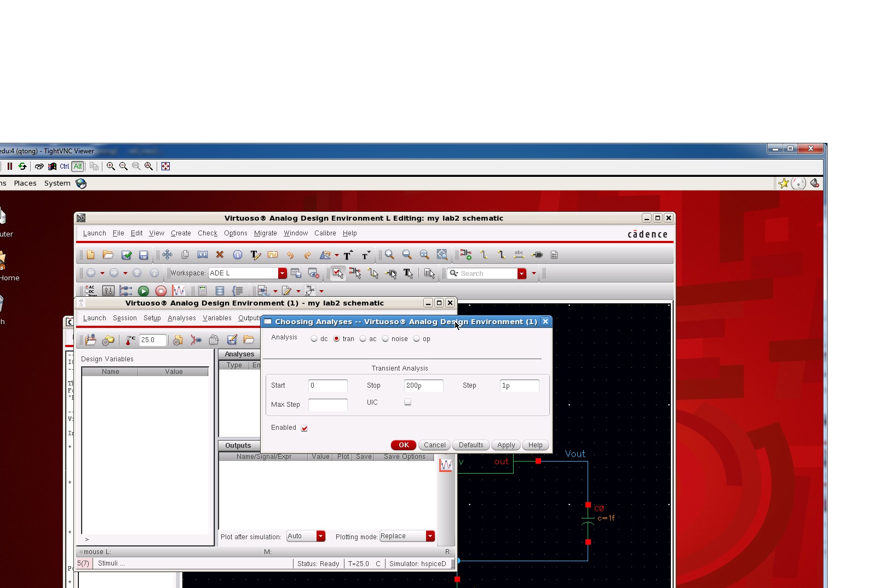The width and height of the screenshot is (885, 588).
Task: Open the Session menu in ADE window
Action: point(125,318)
